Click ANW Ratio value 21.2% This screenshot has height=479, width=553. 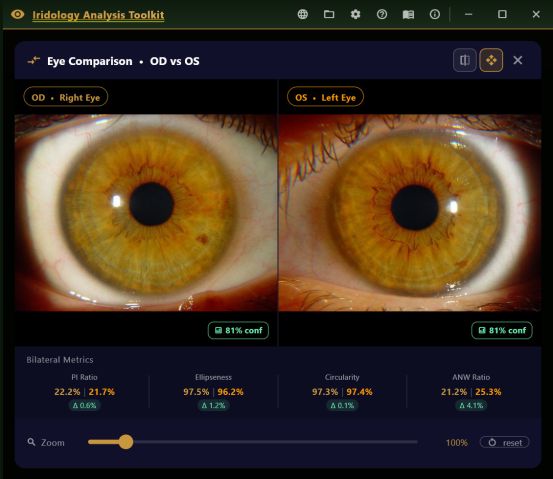pos(454,392)
